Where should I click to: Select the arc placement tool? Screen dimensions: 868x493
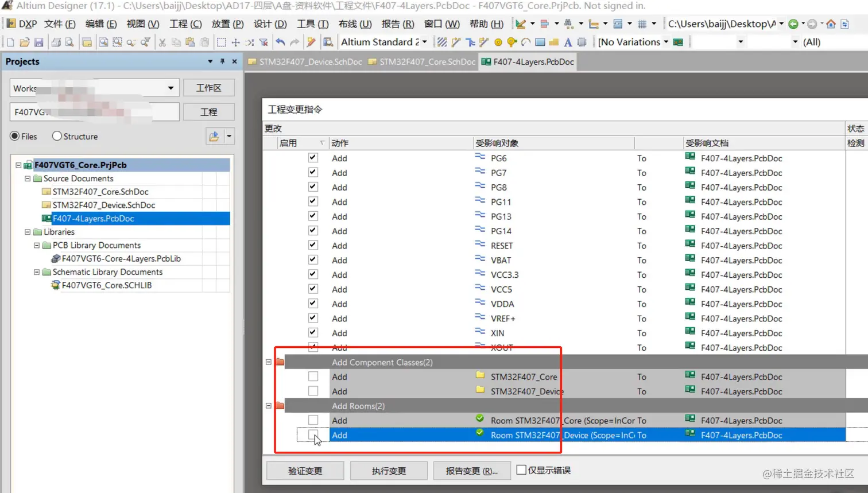point(526,42)
